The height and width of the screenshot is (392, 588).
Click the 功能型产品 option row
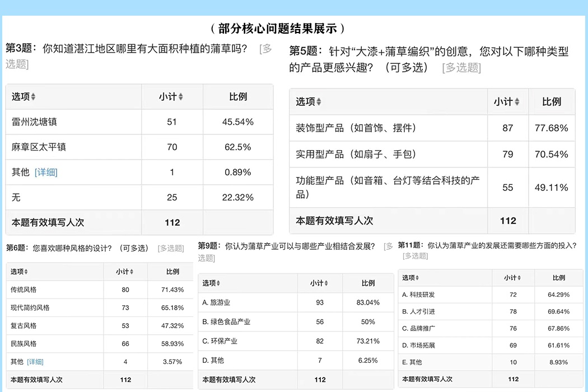click(x=432, y=188)
